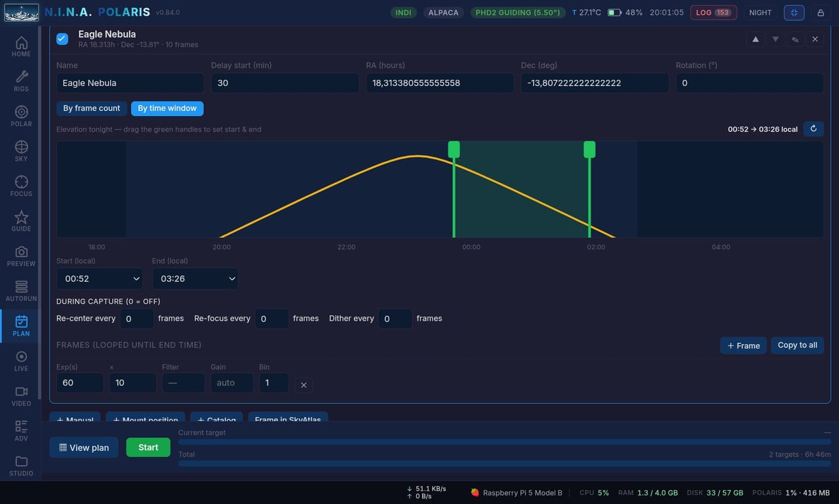Add a new frame with + Frame
The height and width of the screenshot is (504, 839).
click(743, 345)
